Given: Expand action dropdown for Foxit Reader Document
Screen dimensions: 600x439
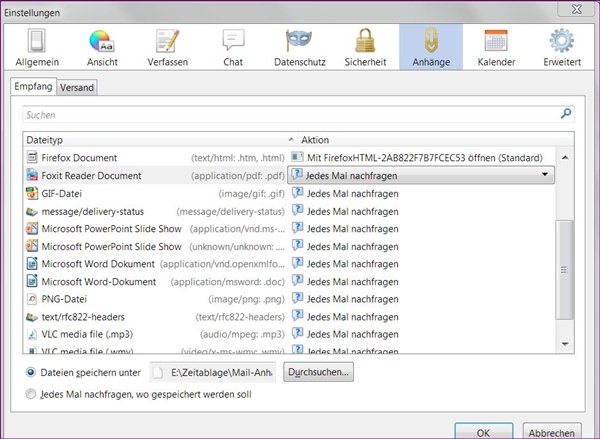Looking at the screenshot, I should pyautogui.click(x=544, y=175).
